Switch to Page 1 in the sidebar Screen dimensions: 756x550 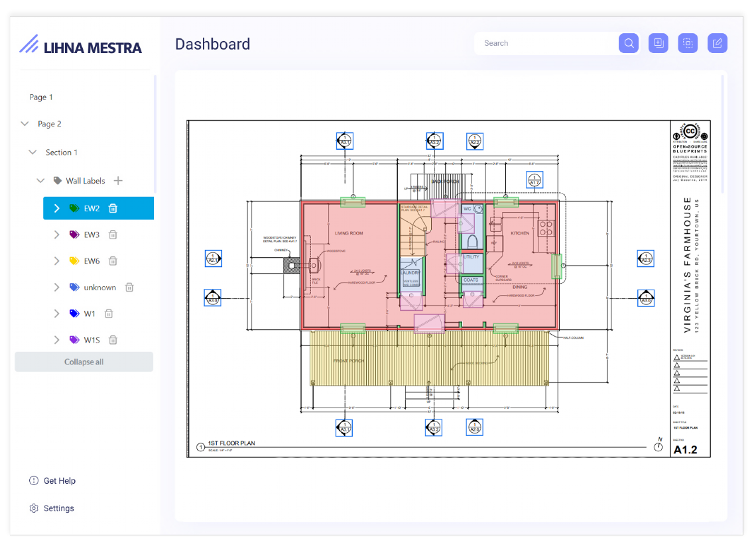(x=41, y=97)
